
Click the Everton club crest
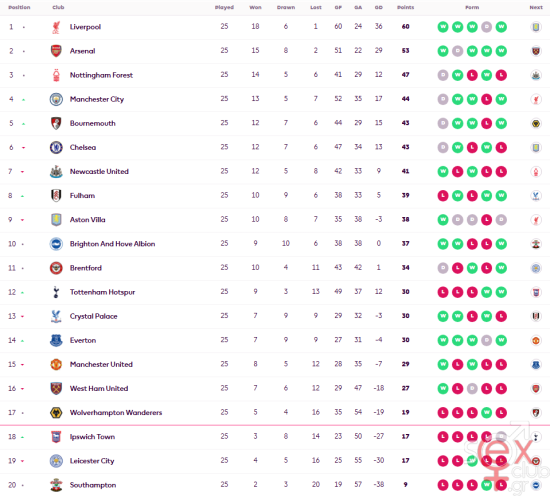[x=56, y=340]
